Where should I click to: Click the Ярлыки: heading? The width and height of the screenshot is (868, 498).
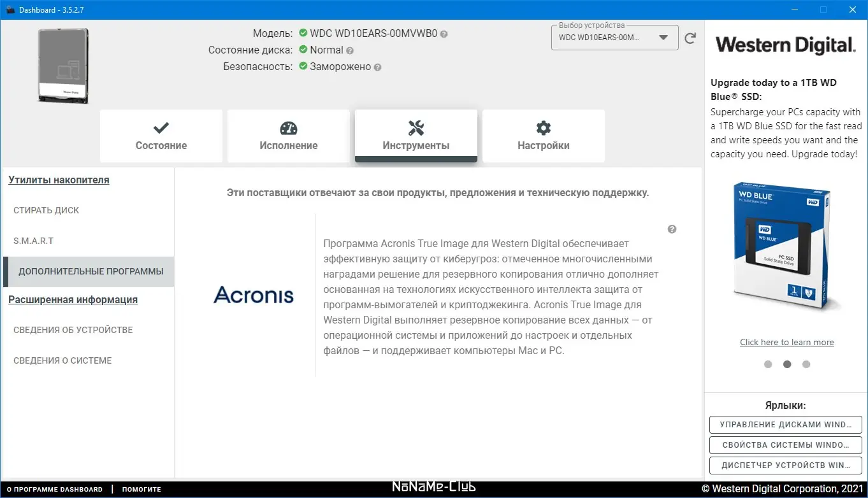tap(786, 405)
